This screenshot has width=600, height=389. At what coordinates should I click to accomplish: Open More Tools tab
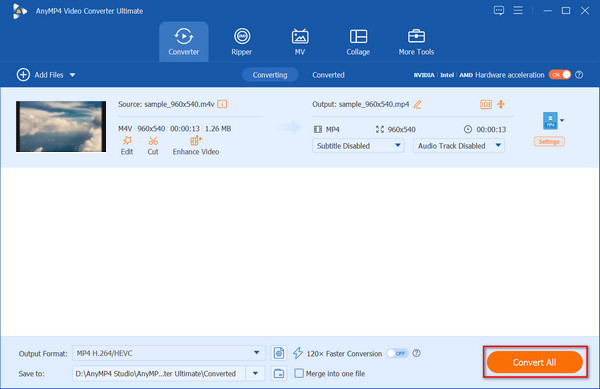(x=416, y=42)
